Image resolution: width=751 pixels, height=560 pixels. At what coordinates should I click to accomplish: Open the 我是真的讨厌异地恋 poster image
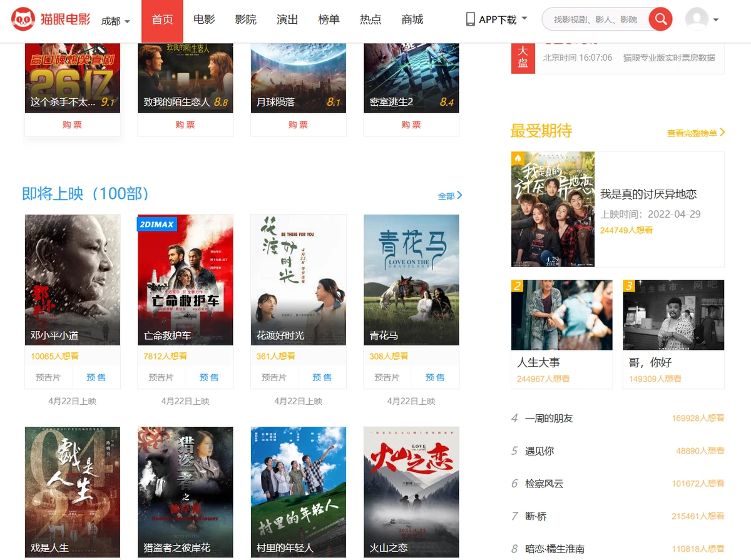pyautogui.click(x=553, y=209)
